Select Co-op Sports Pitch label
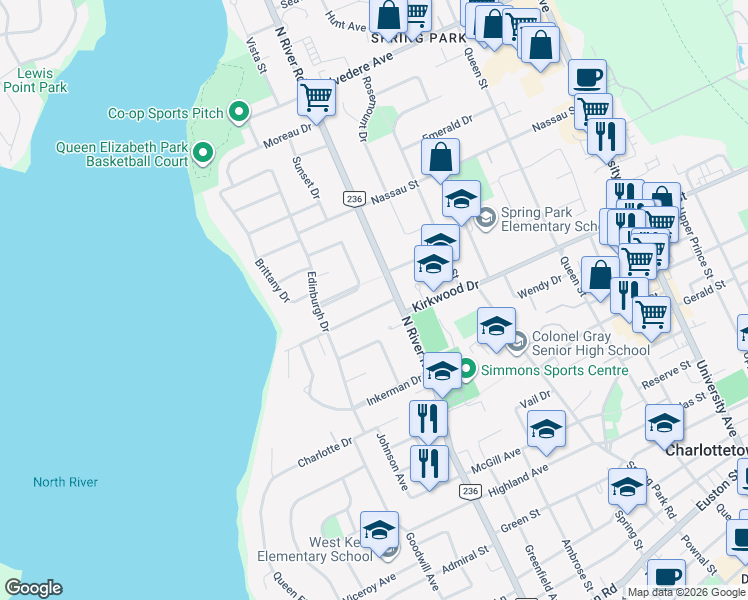 click(x=166, y=114)
